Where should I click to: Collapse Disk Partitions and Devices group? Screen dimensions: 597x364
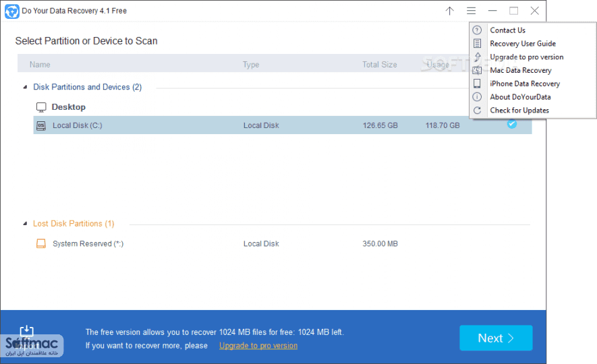25,87
